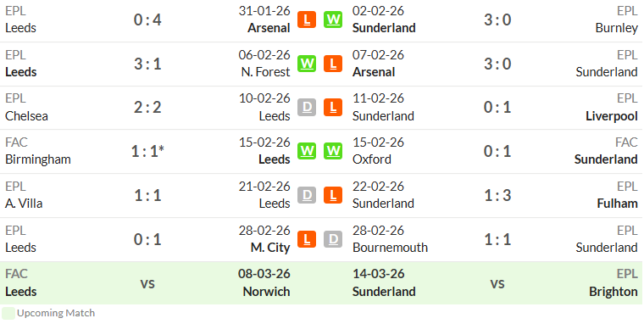Click the orange L badge for Sunderland vs Liverpool
Screen dimensions: 644x335
pyautogui.click(x=333, y=107)
